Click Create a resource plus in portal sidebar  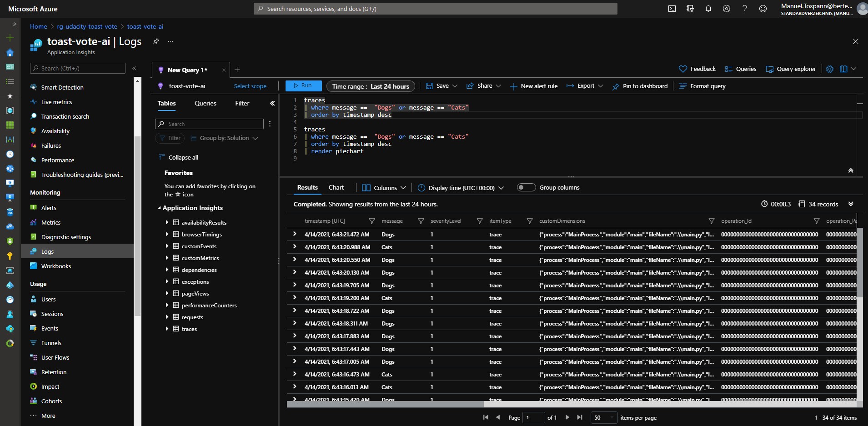(10, 38)
